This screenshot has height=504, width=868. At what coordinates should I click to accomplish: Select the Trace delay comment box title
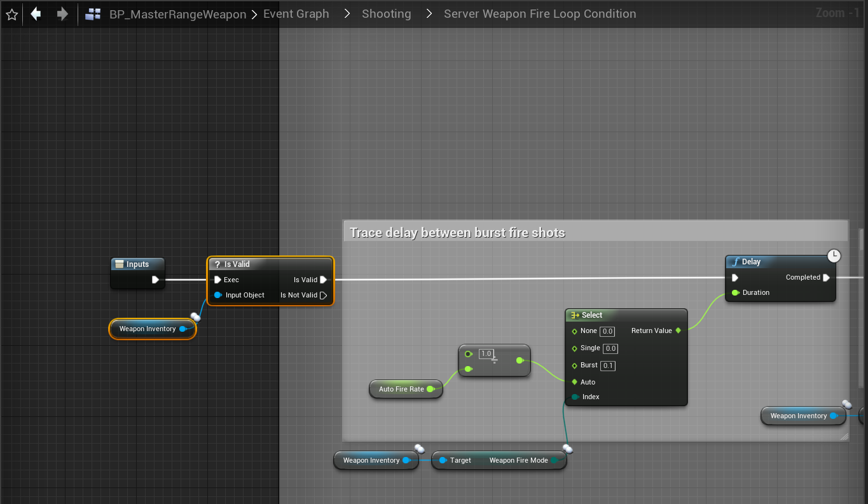[457, 233]
